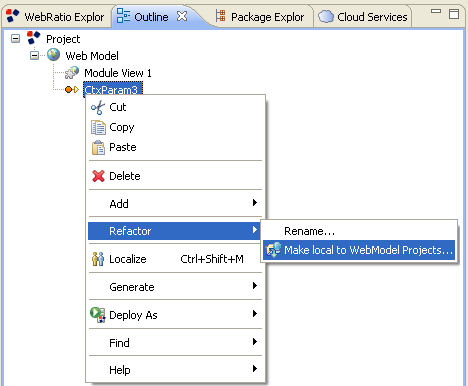Click the Module View 1 puzzle icon
468x386 pixels.
click(x=72, y=73)
